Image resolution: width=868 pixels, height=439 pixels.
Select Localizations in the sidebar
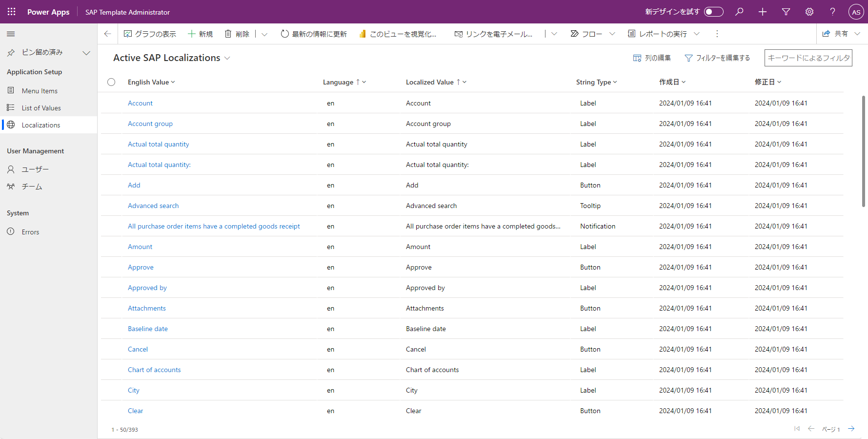click(x=49, y=125)
